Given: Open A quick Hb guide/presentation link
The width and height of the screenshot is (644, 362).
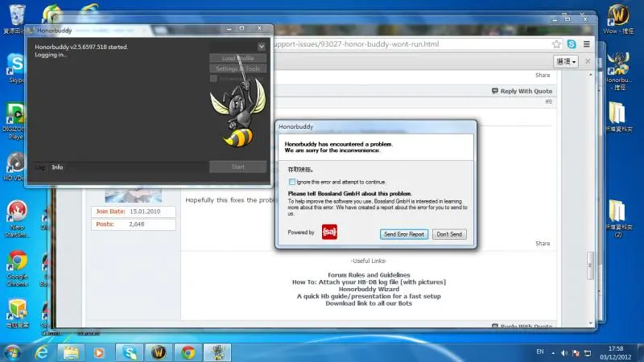Looking at the screenshot, I should point(369,296).
